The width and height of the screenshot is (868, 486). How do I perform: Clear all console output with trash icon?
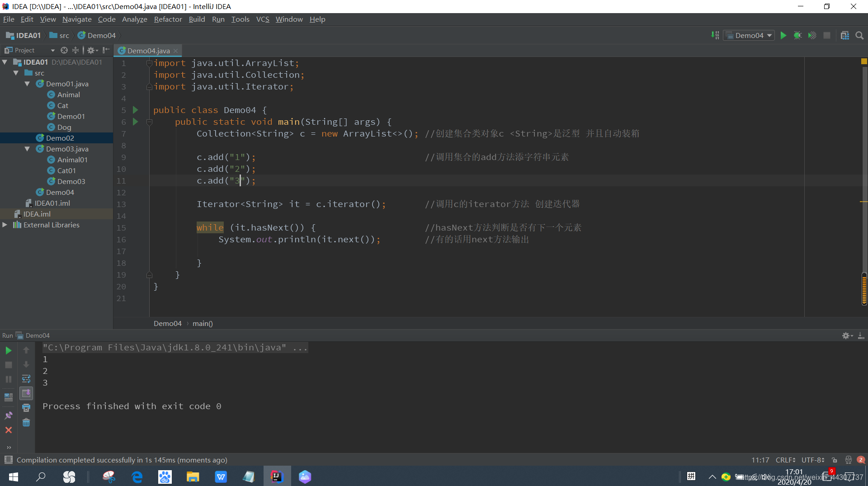point(26,422)
